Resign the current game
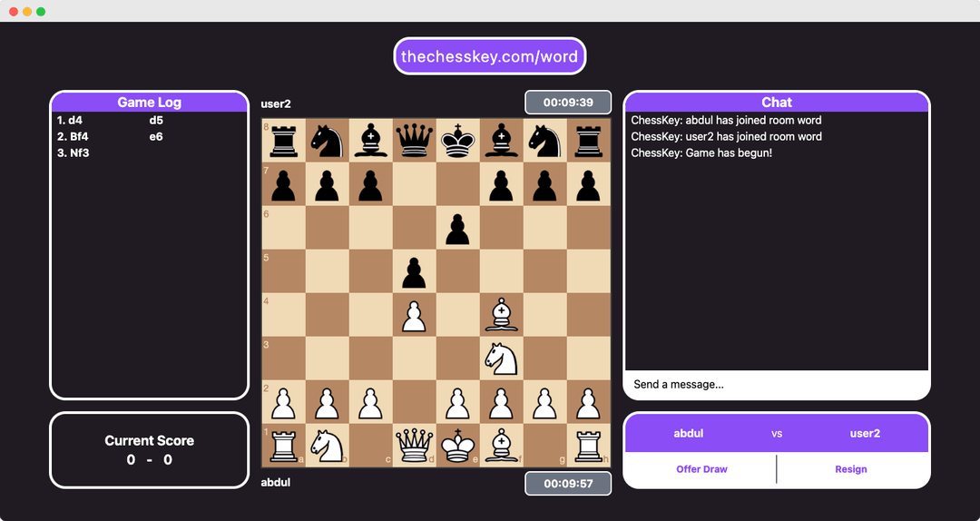 [x=851, y=469]
